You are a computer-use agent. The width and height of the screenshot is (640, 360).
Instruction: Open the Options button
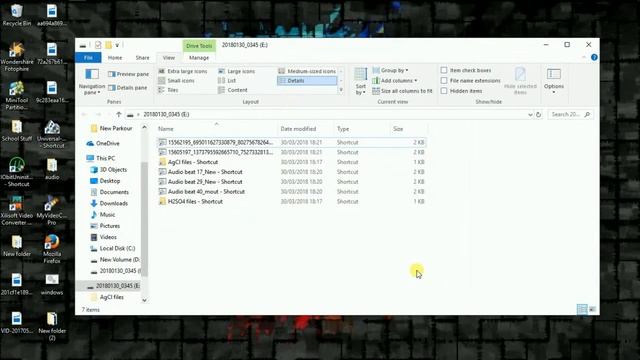(x=553, y=81)
